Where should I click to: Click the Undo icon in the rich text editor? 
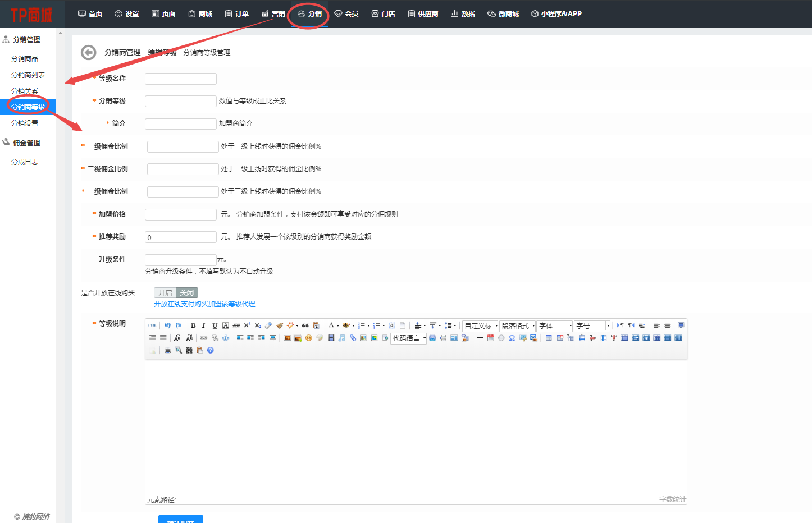(168, 325)
